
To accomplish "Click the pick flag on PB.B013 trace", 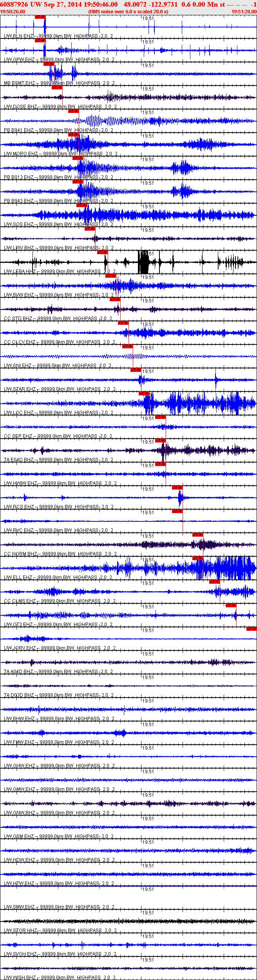I will coord(78,158).
